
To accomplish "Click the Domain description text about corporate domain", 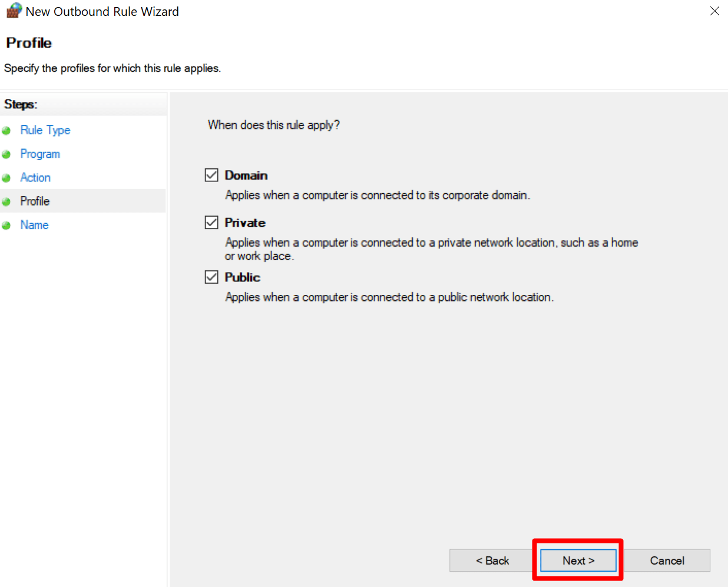I will pyautogui.click(x=377, y=195).
